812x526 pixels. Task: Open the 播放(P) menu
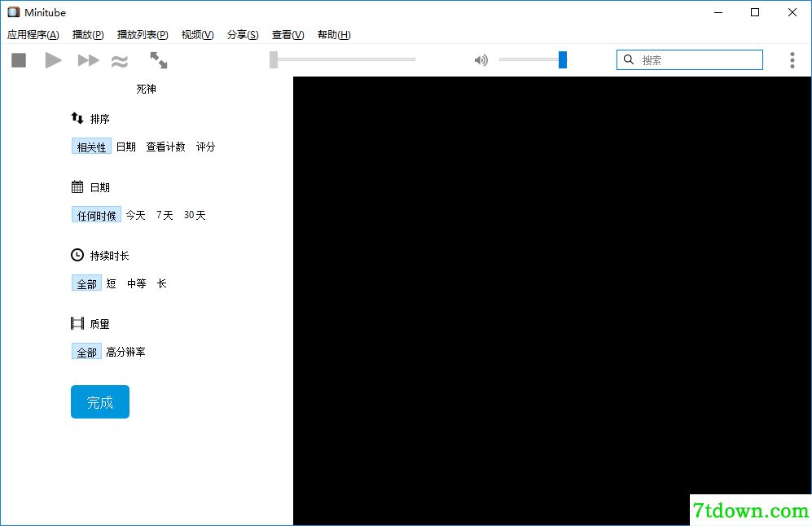[x=88, y=35]
